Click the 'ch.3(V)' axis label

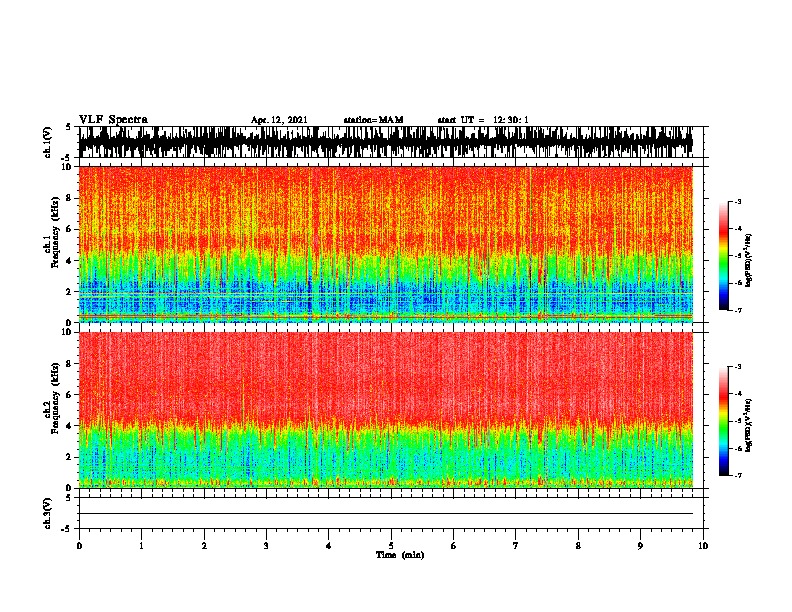pyautogui.click(x=47, y=513)
